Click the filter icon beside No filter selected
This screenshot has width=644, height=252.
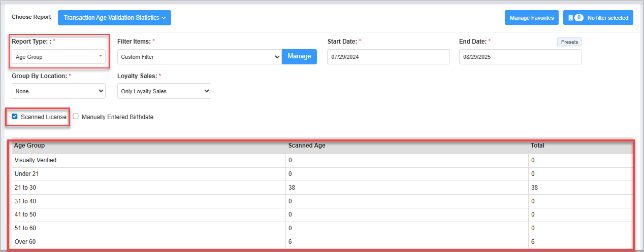tap(571, 18)
